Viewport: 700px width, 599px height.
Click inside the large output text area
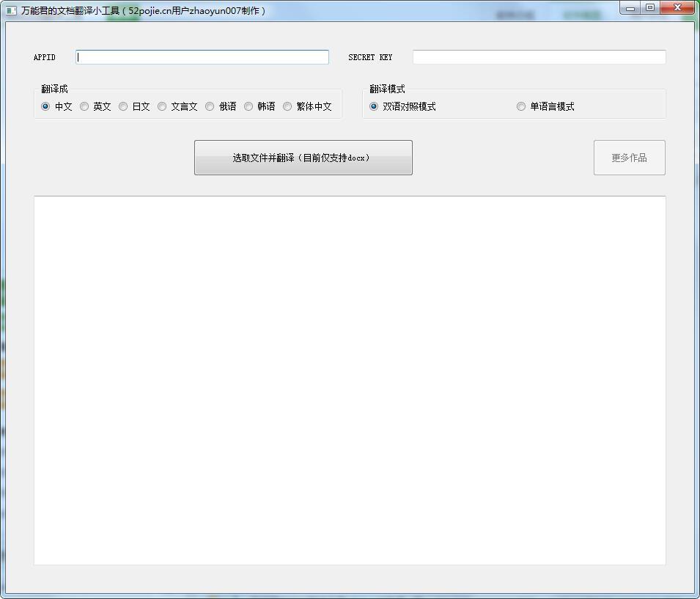point(350,380)
